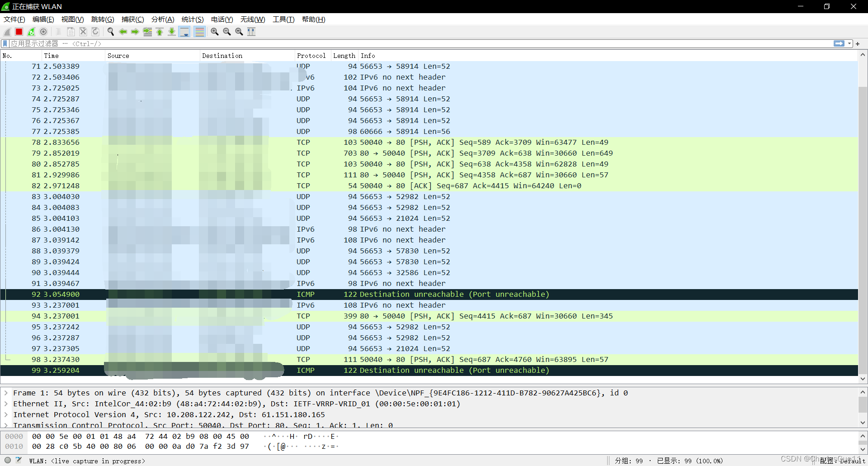The image size is (868, 466).
Task: Open capture file properties status icon
Action: (x=19, y=461)
